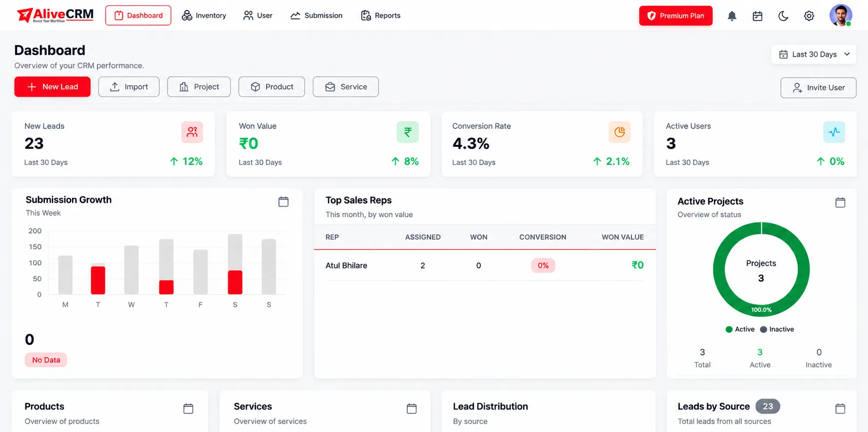Open the user profile avatar
This screenshot has width=868, height=432.
coord(841,16)
